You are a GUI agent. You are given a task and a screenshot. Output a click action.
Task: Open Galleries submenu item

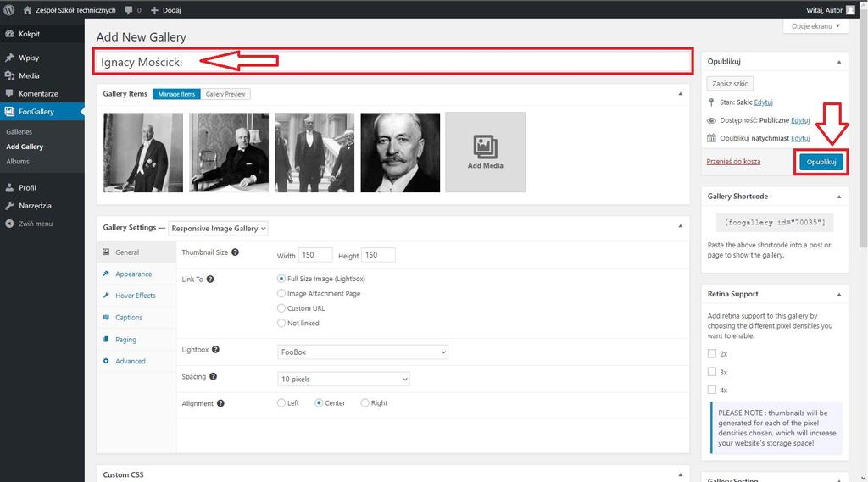click(x=19, y=131)
